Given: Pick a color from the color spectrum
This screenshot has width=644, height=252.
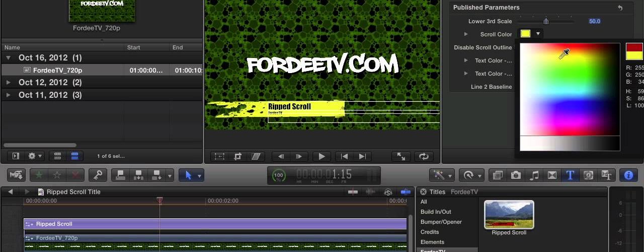Looking at the screenshot, I should tap(570, 89).
